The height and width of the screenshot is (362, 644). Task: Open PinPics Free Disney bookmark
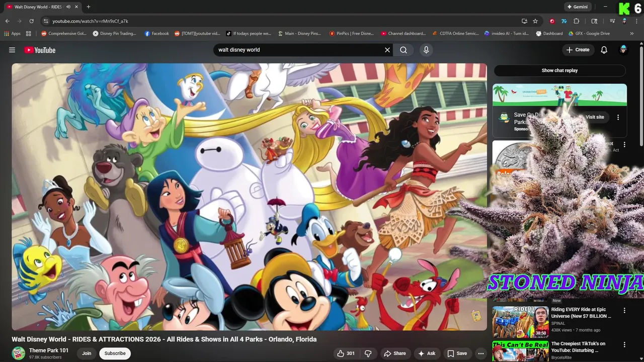click(352, 34)
